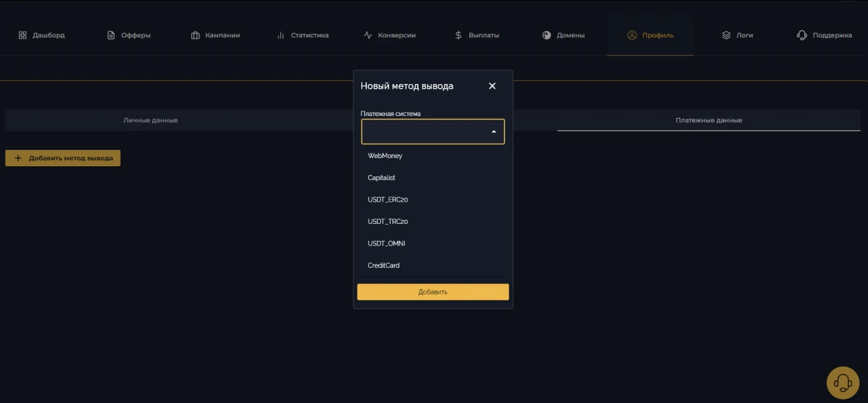This screenshot has width=868, height=403.
Task: Click the Statistics bar chart icon
Action: 281,35
